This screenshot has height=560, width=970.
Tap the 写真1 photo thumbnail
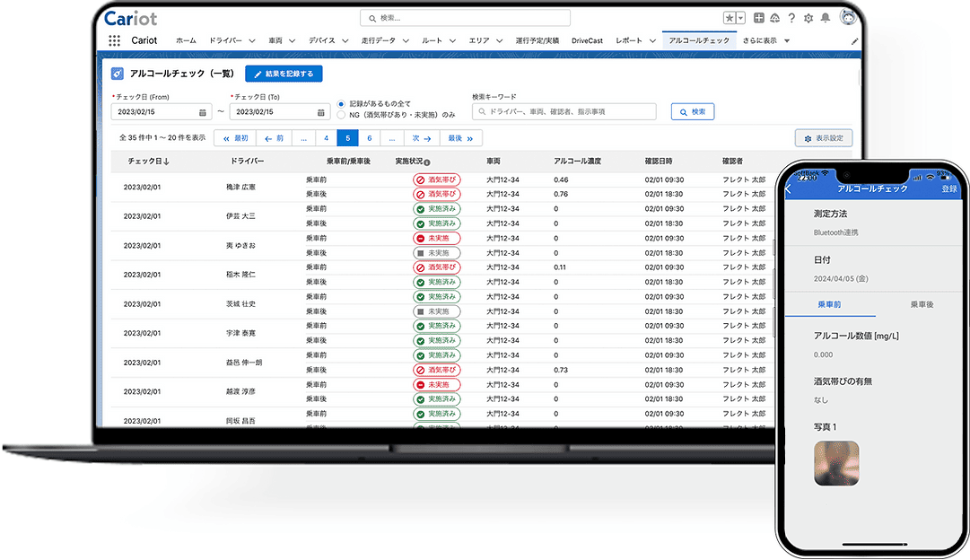pyautogui.click(x=836, y=463)
